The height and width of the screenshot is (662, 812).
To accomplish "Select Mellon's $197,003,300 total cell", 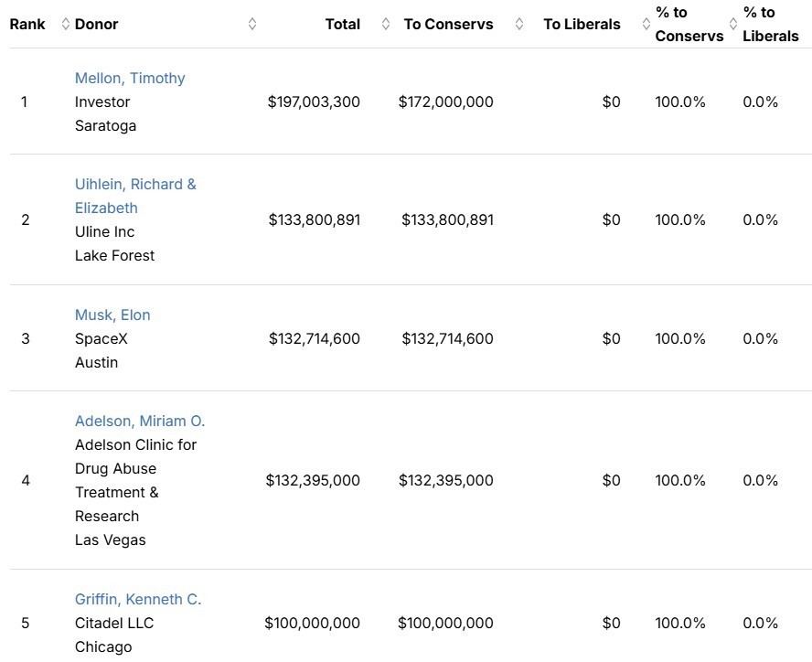I will [314, 102].
